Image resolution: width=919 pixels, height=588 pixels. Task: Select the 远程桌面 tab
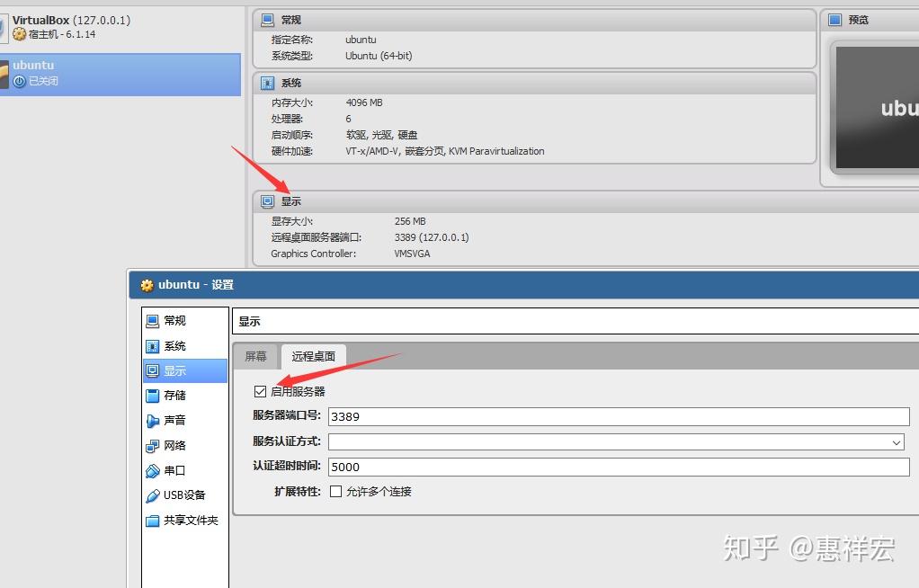tap(313, 356)
